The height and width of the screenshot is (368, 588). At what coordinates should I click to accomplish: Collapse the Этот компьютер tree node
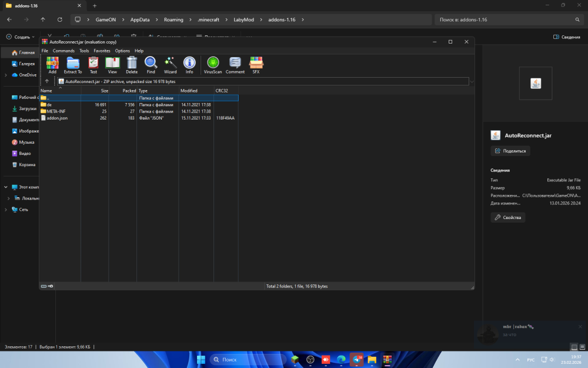pos(6,187)
